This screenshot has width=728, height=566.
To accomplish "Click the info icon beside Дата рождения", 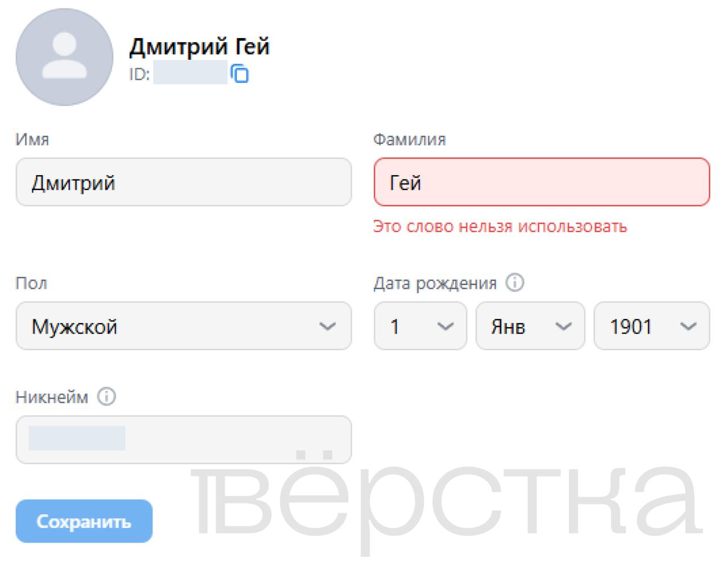I will 515,283.
